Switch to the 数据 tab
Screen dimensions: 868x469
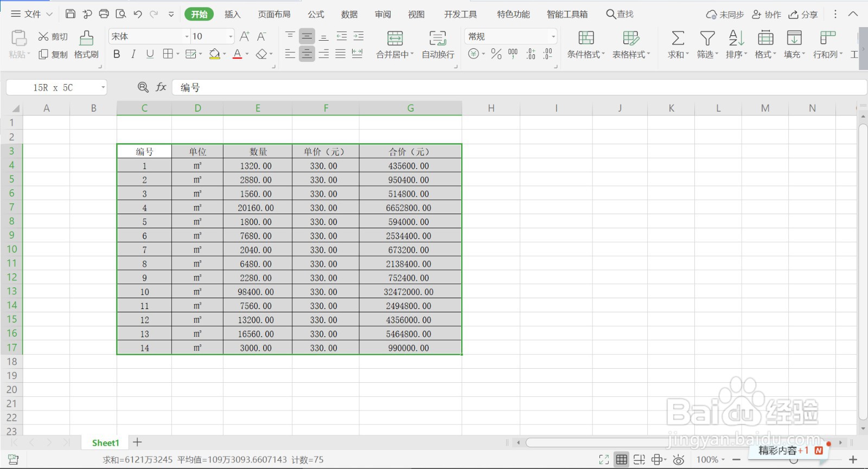tap(350, 14)
